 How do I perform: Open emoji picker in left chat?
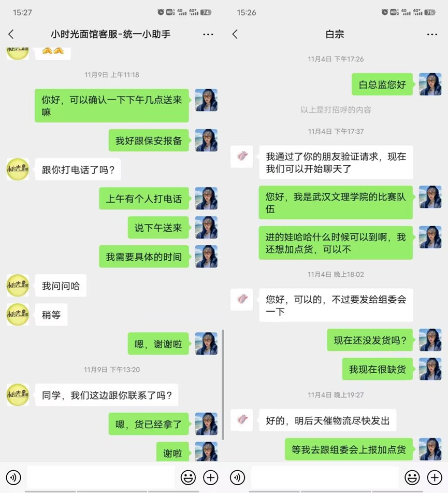pos(188,477)
